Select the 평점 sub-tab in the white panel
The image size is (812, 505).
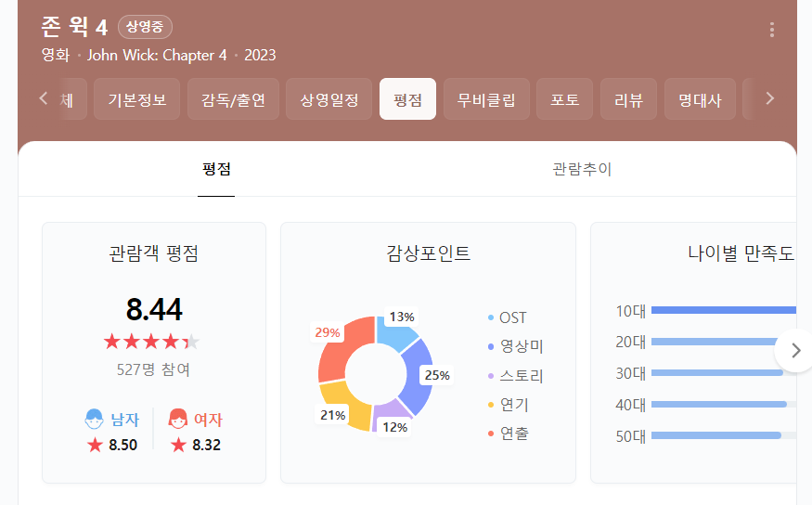(x=216, y=169)
